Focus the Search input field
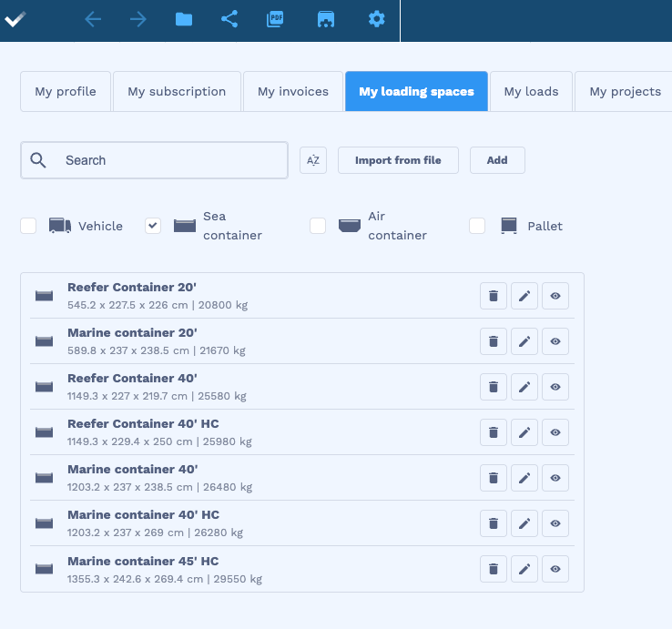The image size is (672, 629). click(x=154, y=160)
